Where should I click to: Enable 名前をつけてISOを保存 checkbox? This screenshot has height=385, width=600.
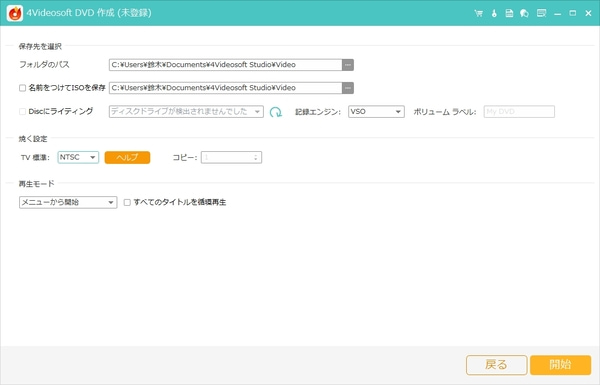(23, 88)
